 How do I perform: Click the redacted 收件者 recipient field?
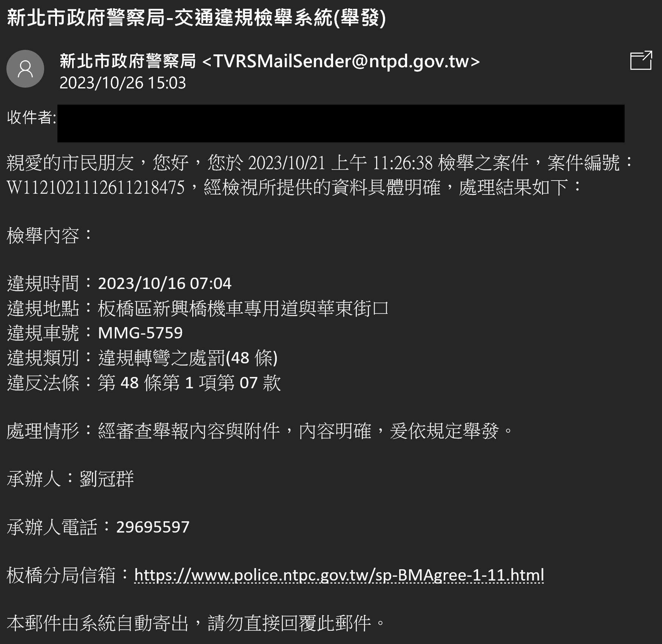point(341,124)
